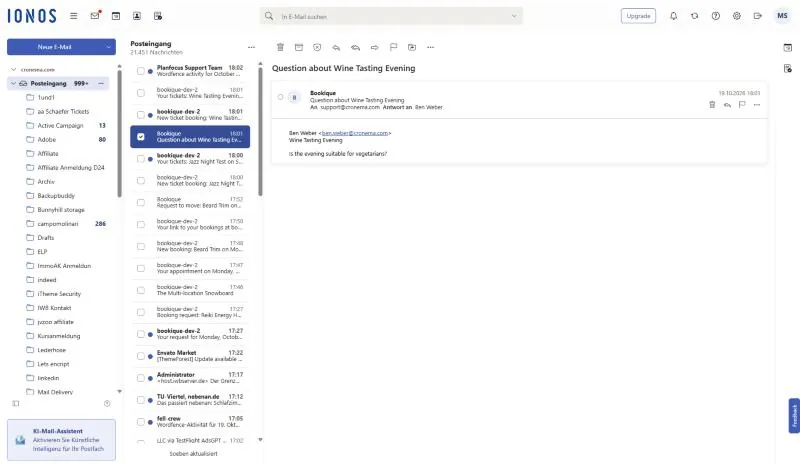
Task: Flag the email from the toolbar
Action: click(x=393, y=47)
